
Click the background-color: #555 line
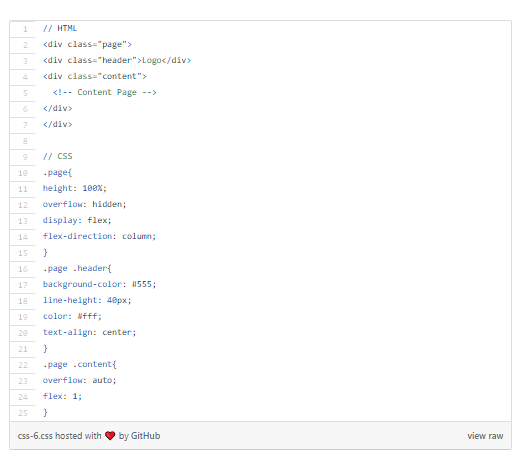click(99, 285)
